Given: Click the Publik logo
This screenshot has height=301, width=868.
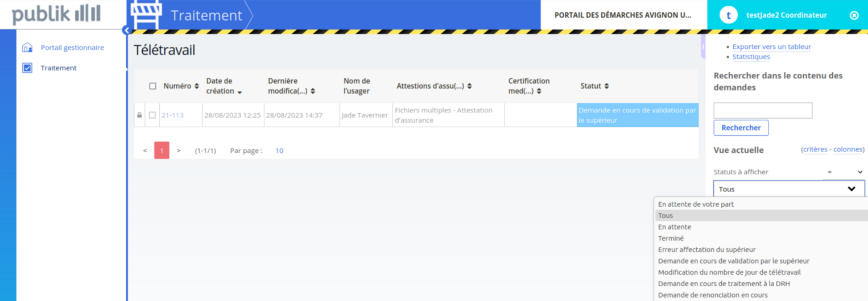Looking at the screenshot, I should click(56, 14).
